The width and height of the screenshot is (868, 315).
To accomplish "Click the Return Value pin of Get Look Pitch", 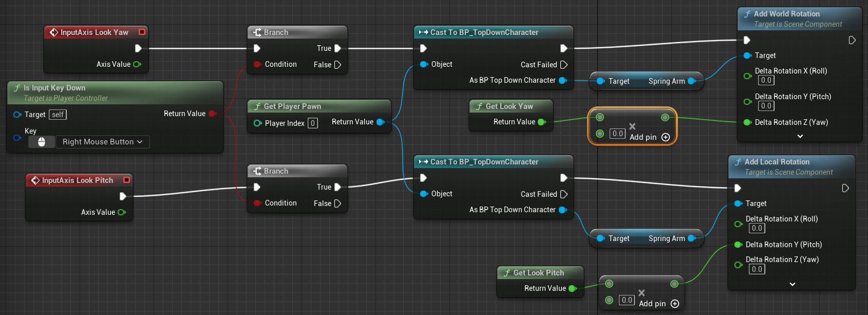I will 572,288.
